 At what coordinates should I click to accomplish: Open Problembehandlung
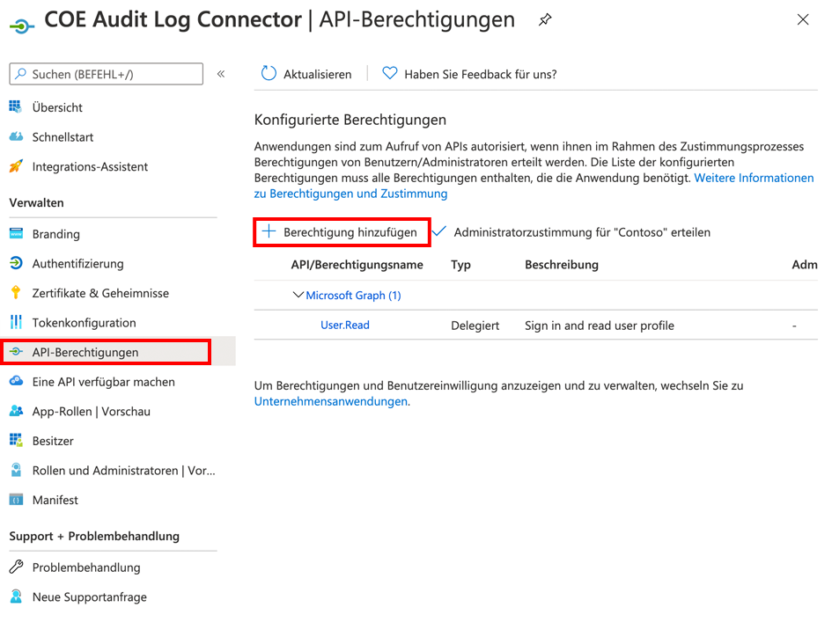86,567
